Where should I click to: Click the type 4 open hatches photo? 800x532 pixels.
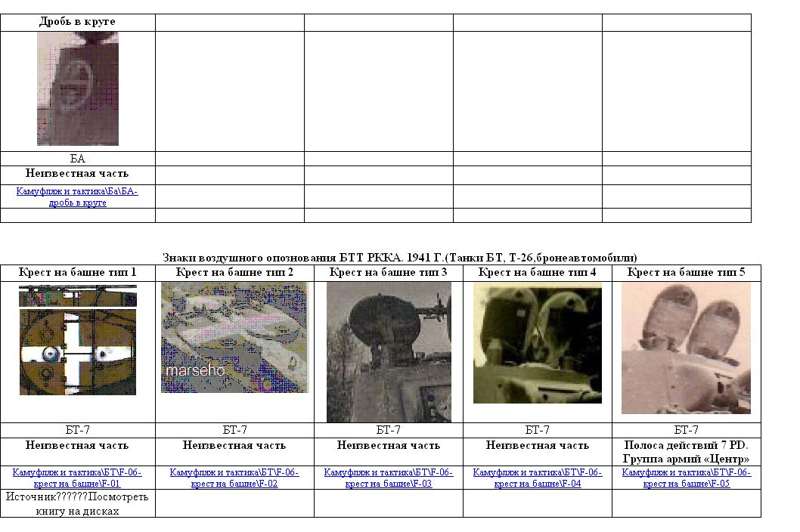click(538, 344)
